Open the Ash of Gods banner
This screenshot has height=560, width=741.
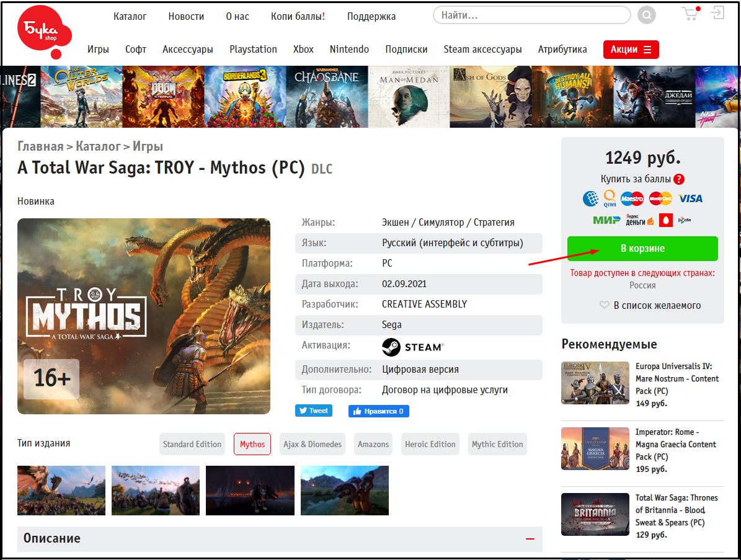coord(490,97)
